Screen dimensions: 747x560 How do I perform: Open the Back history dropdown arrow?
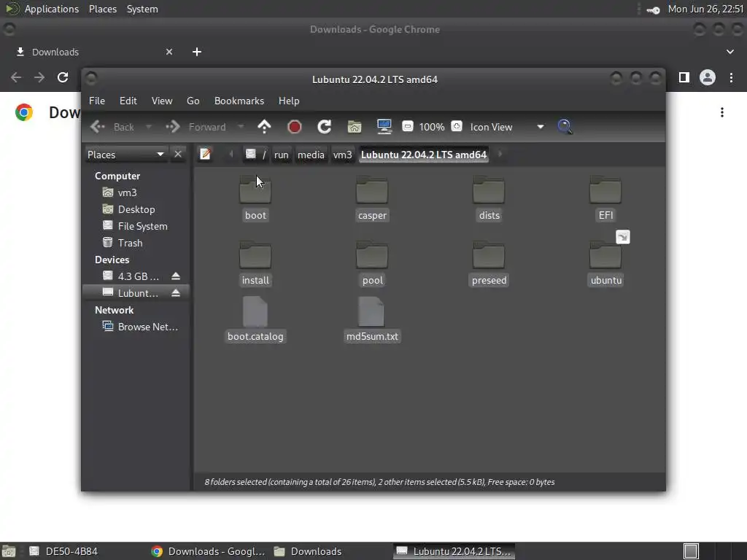149,127
